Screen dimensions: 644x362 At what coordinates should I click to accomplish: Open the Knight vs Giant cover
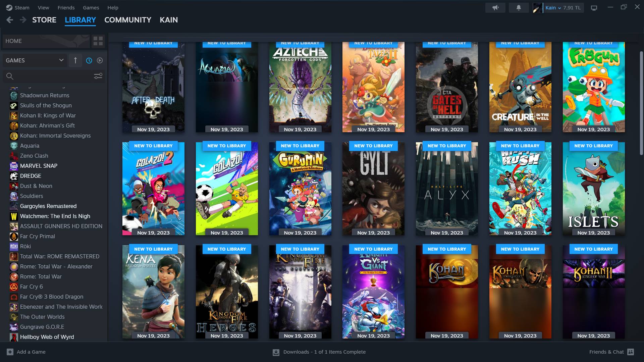pyautogui.click(x=373, y=292)
